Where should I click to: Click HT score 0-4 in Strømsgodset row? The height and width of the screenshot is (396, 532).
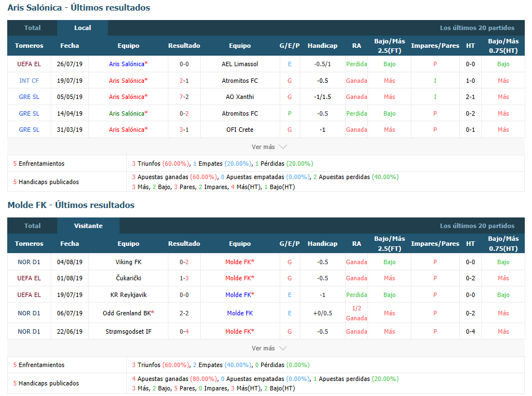[x=470, y=331]
